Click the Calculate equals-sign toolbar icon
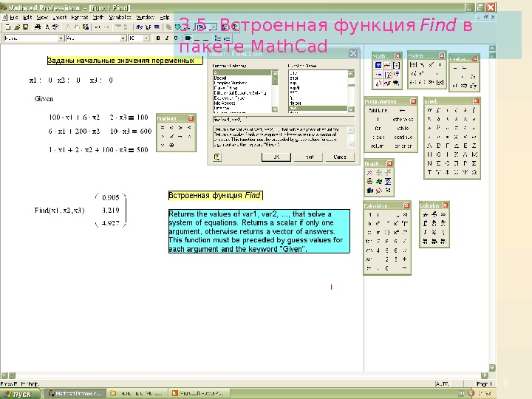This screenshot has height=399, width=532. (x=157, y=27)
